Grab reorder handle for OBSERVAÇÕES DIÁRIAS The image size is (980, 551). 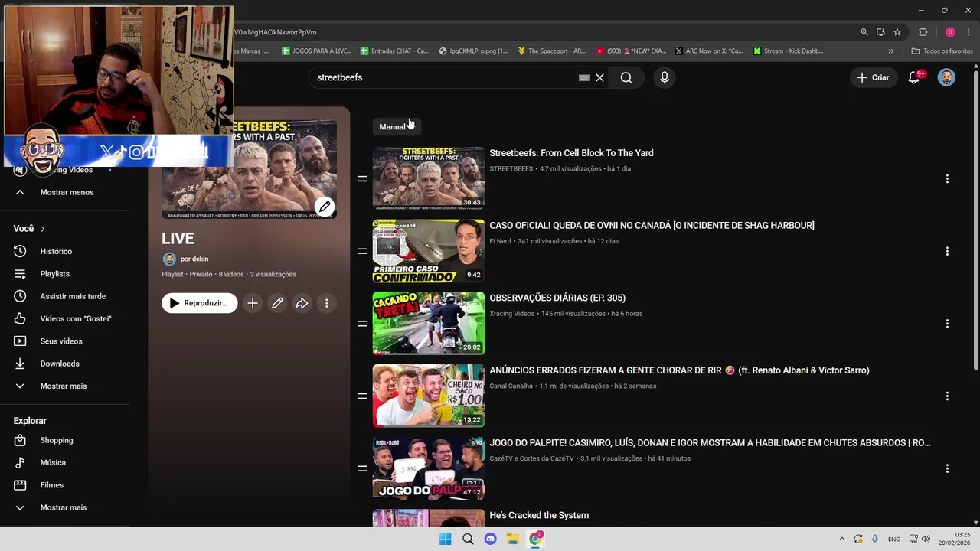[x=362, y=324]
